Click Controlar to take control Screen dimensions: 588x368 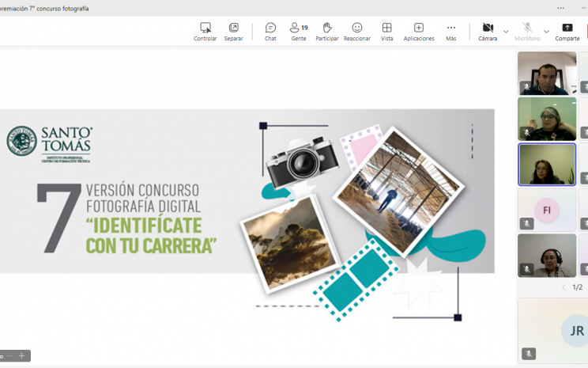tap(205, 32)
